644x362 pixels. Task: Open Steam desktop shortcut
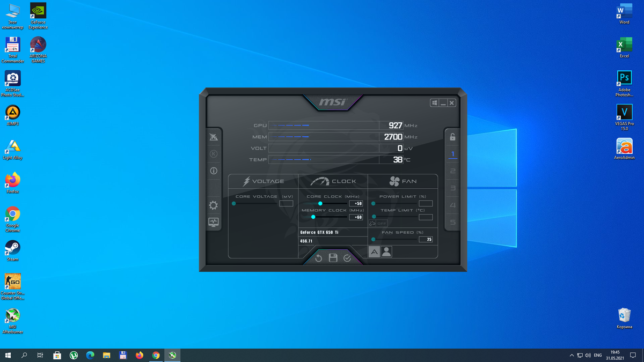click(x=13, y=251)
